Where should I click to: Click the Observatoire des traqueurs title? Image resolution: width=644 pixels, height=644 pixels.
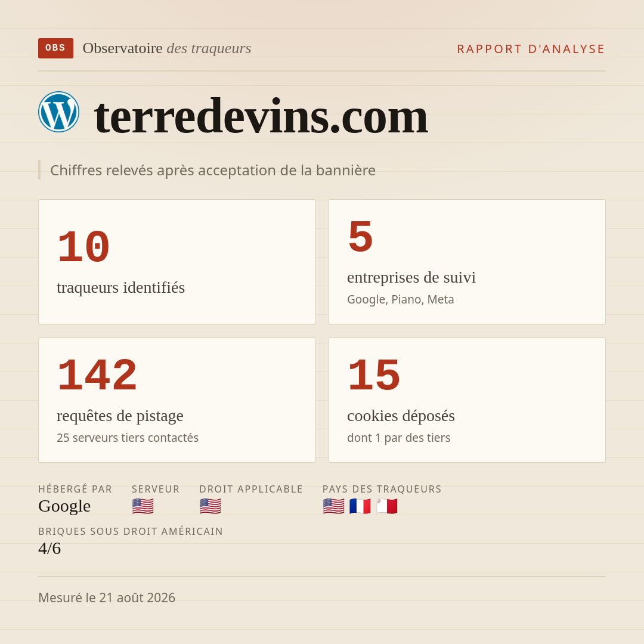pyautogui.click(x=167, y=48)
